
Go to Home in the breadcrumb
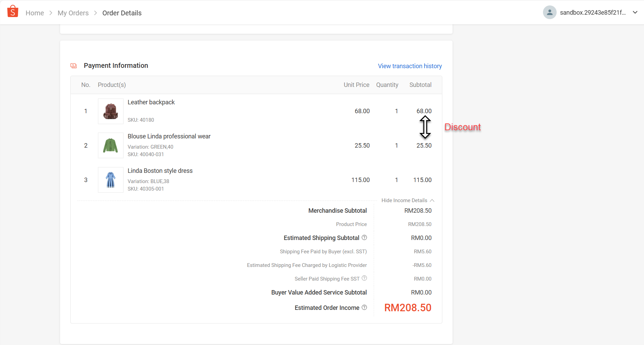click(35, 13)
